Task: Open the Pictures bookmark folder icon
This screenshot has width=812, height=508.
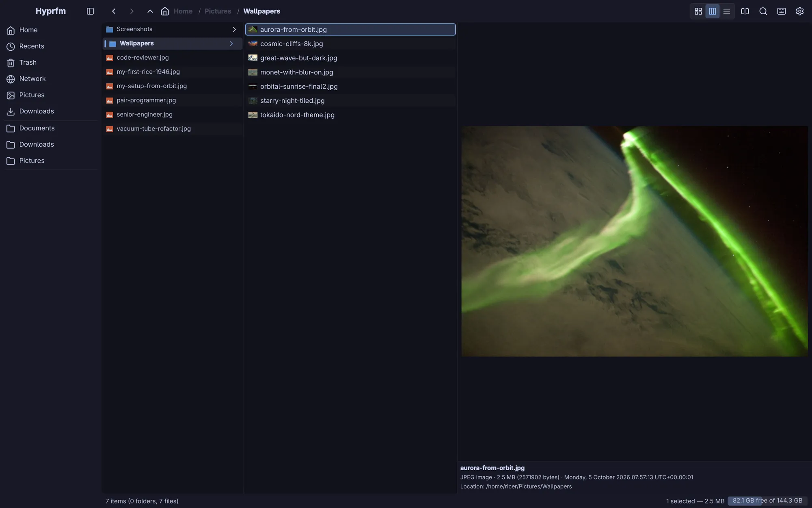Action: 11,161
